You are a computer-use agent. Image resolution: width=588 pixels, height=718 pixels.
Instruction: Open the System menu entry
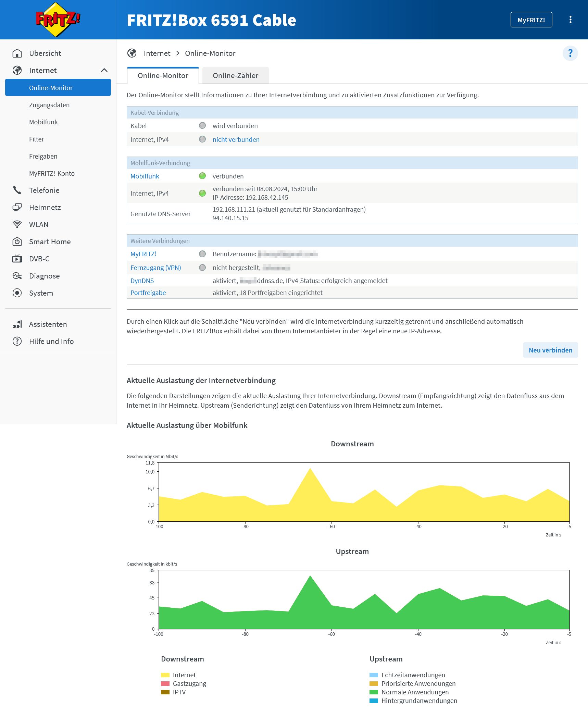pos(41,293)
